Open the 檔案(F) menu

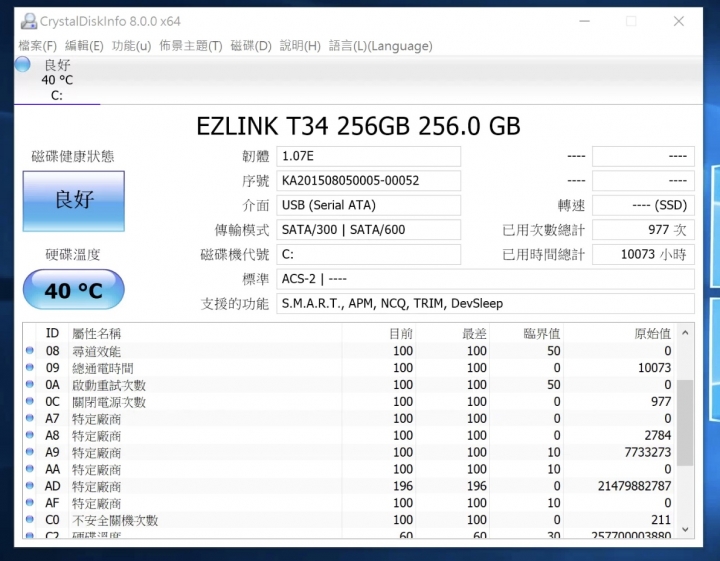[37, 46]
